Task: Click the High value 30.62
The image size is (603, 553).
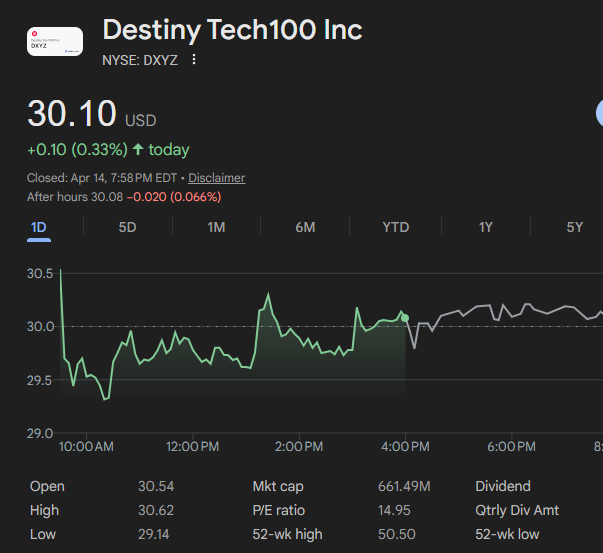Action: (156, 510)
